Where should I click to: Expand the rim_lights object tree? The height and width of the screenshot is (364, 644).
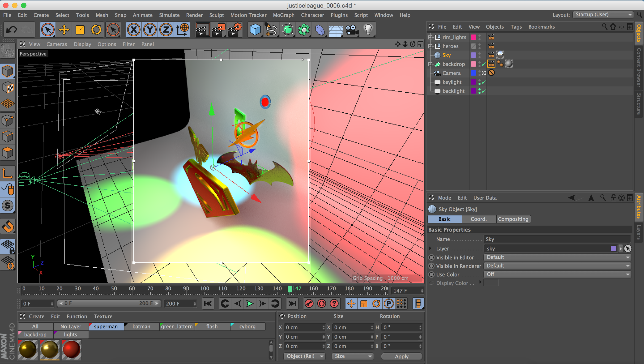coord(430,37)
